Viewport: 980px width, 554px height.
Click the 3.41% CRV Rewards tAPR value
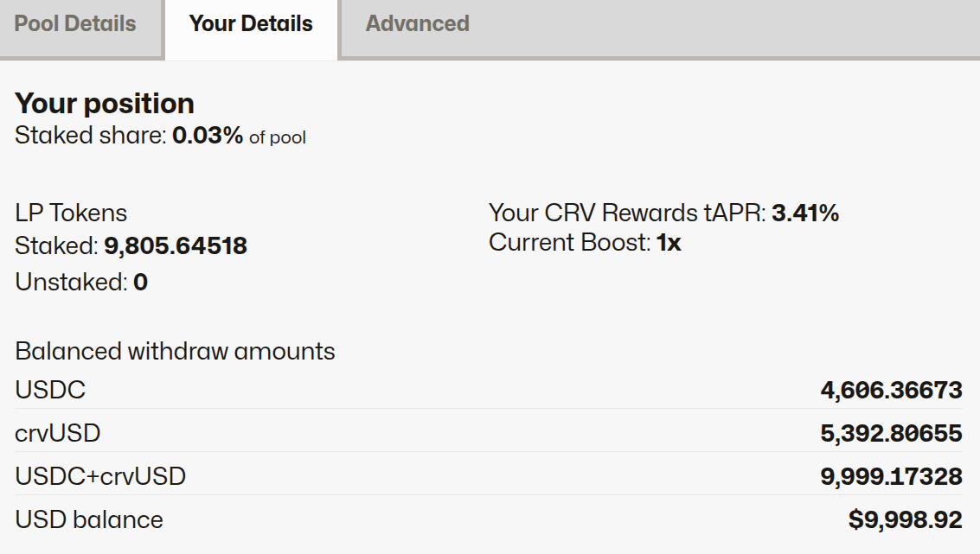[804, 213]
